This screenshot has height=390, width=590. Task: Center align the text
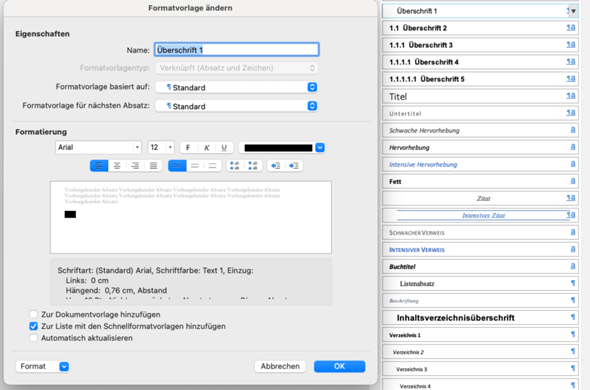point(117,166)
